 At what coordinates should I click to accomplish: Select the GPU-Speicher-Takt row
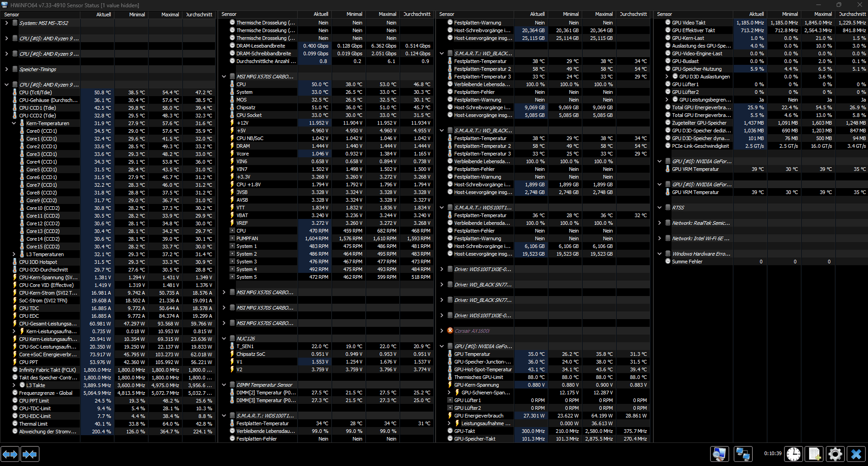point(544,439)
